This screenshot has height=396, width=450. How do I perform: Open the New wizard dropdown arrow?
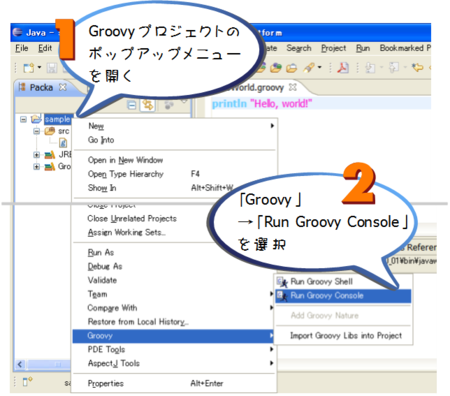click(39, 68)
